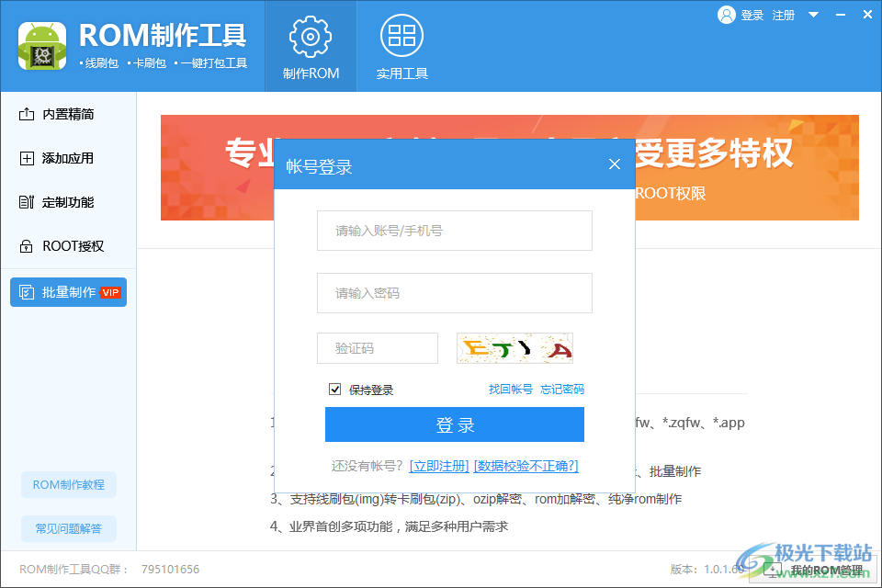
Task: Open the ROM制作教程 button
Action: pyautogui.click(x=69, y=484)
